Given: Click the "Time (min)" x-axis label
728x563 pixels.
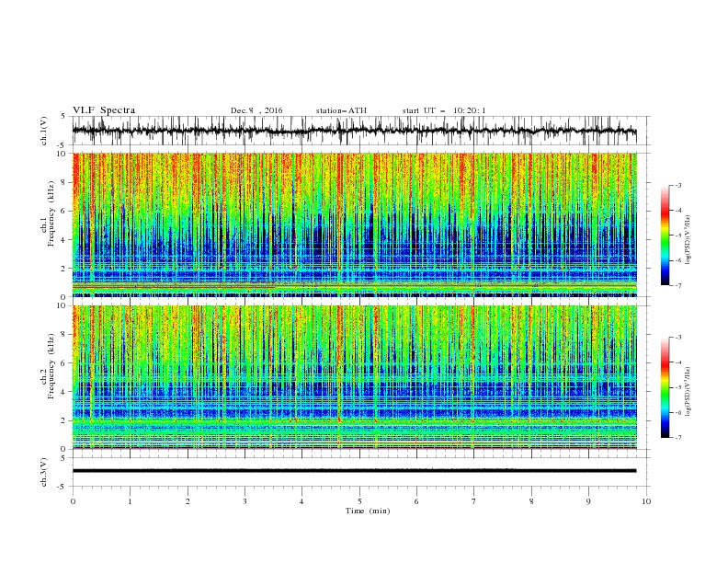Looking at the screenshot, I should [368, 511].
